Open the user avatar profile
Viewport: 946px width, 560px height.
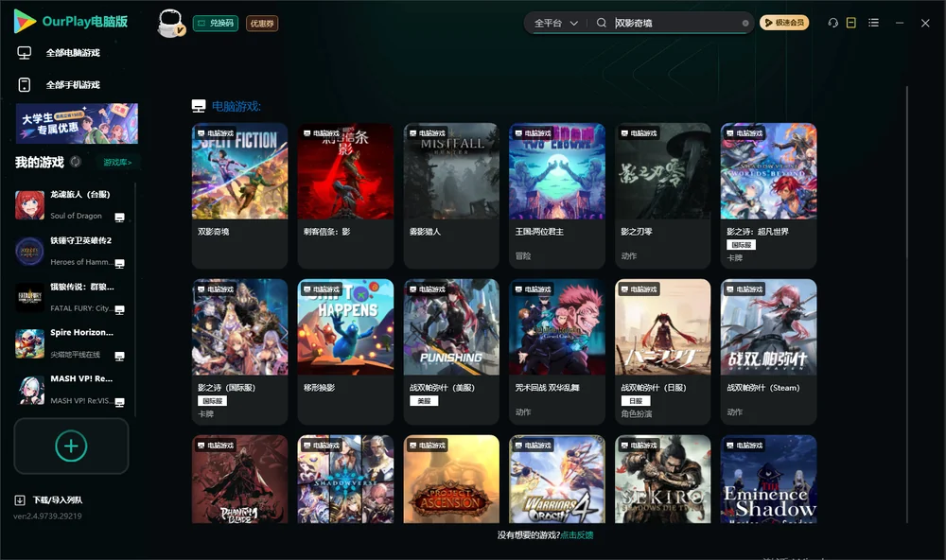point(170,24)
